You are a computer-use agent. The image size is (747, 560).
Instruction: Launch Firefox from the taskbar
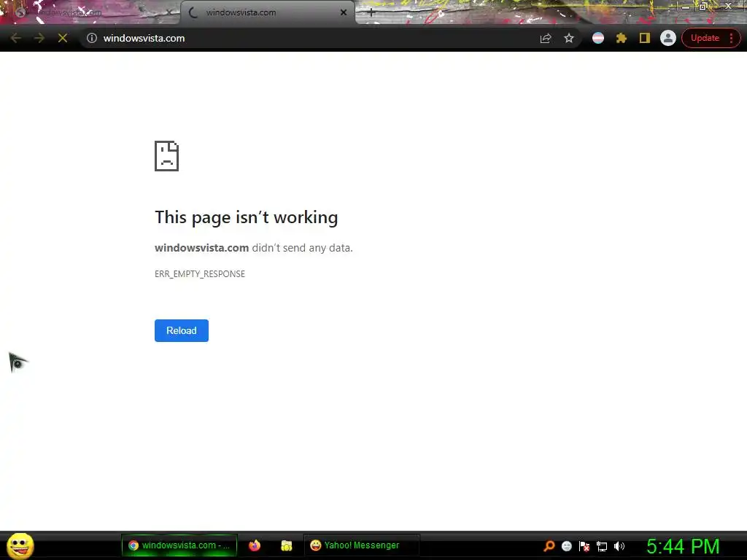255,545
